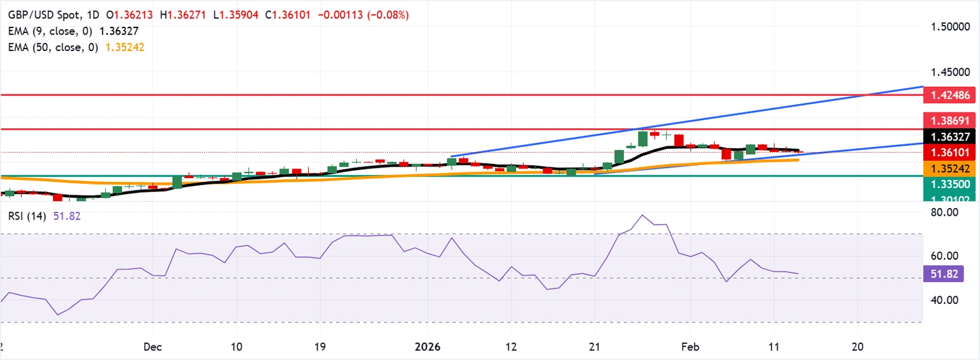Click the RSI peak above 70 line
This screenshot has width=980, height=360.
pos(642,216)
